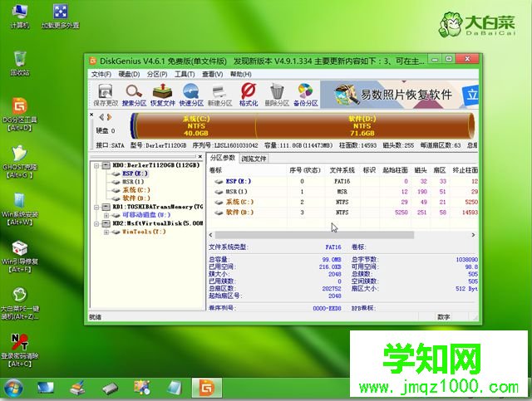The width and height of the screenshot is (532, 401).
Task: Switch to the 浏览文件 tab
Action: pos(254,158)
